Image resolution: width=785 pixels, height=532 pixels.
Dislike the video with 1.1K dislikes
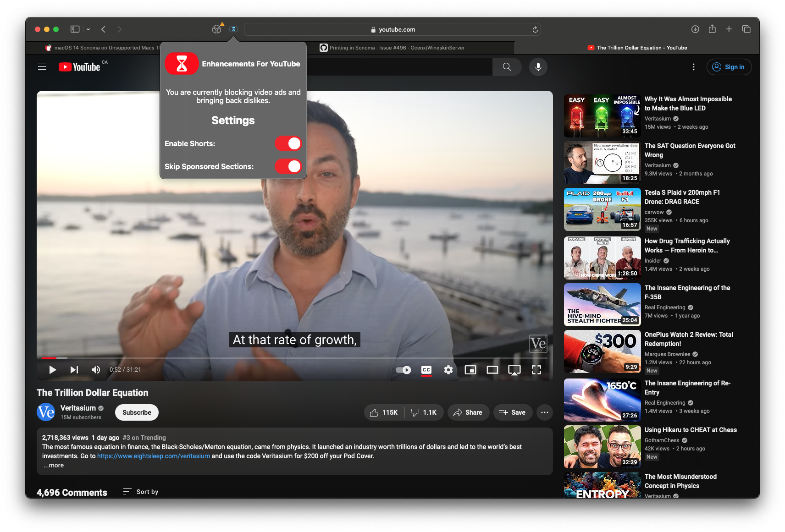[424, 412]
